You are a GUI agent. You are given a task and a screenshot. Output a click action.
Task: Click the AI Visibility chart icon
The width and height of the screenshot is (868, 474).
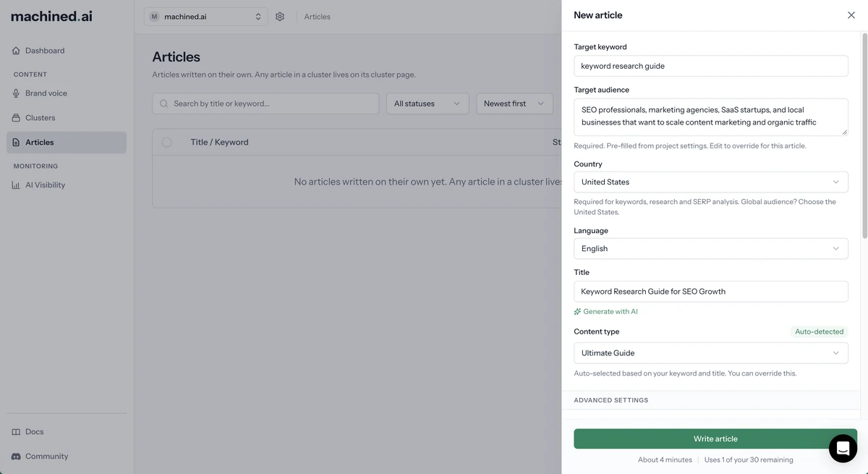16,185
